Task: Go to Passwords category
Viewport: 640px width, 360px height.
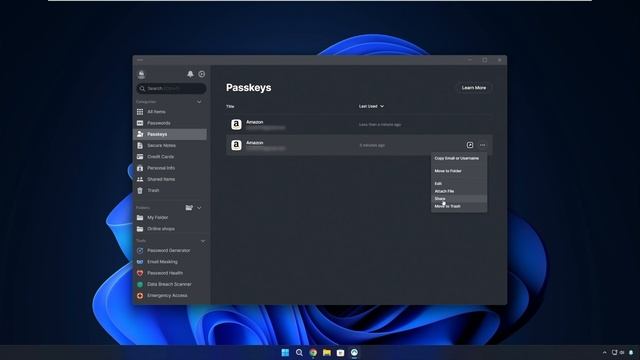Action: tap(170, 123)
